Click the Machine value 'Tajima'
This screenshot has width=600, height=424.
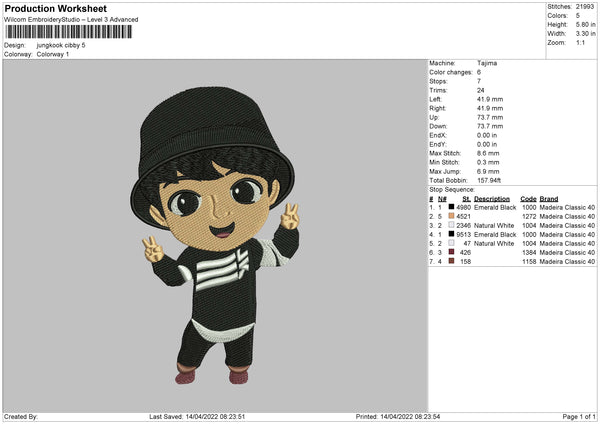pos(487,63)
